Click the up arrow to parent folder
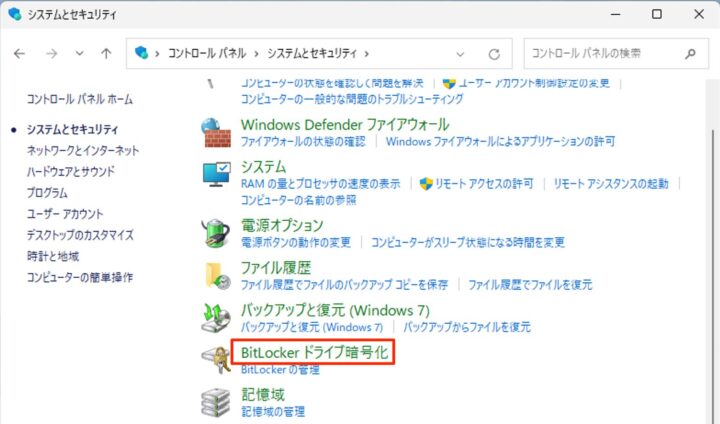Viewport: 720px width, 424px height. [106, 54]
